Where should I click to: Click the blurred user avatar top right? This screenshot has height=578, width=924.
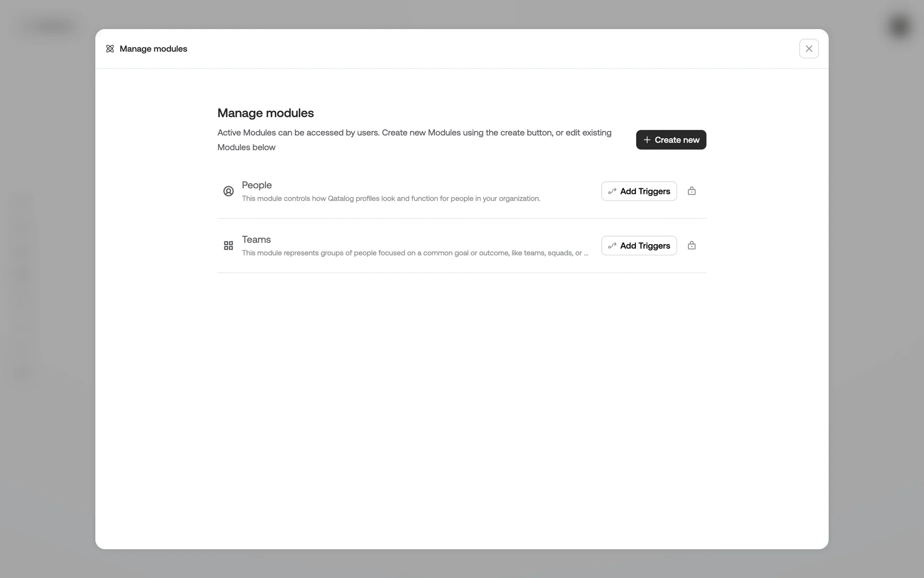tap(899, 26)
